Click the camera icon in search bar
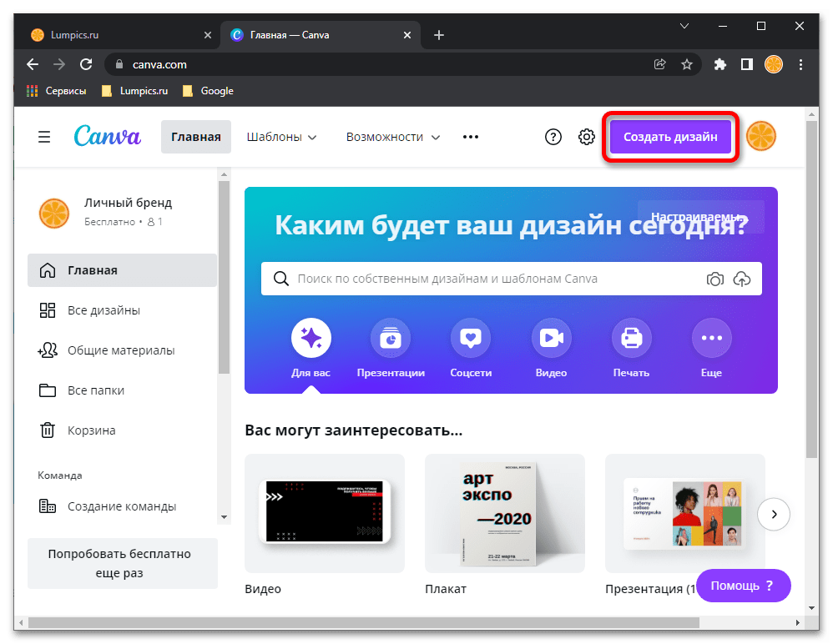 coord(714,279)
